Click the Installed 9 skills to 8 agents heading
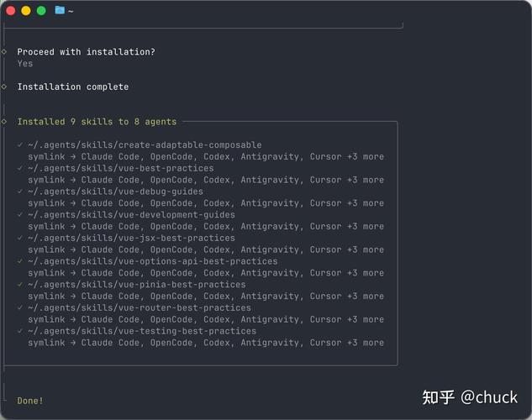Image resolution: width=532 pixels, height=420 pixels. (97, 122)
